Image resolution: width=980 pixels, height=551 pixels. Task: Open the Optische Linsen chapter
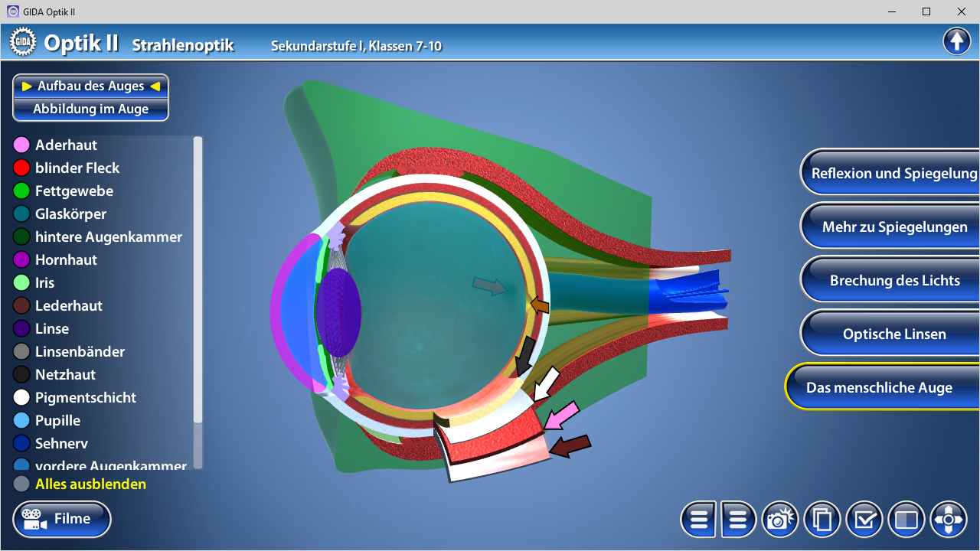894,334
